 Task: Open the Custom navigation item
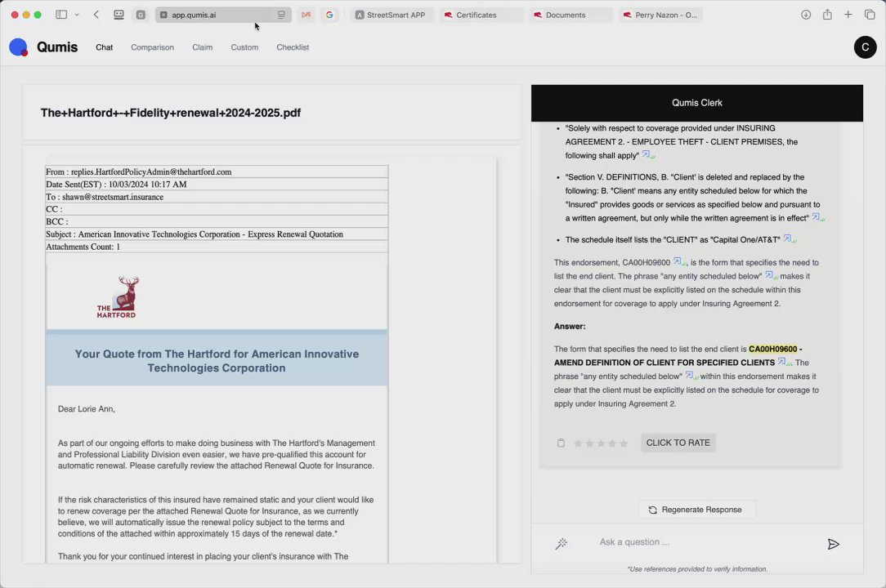tap(244, 47)
